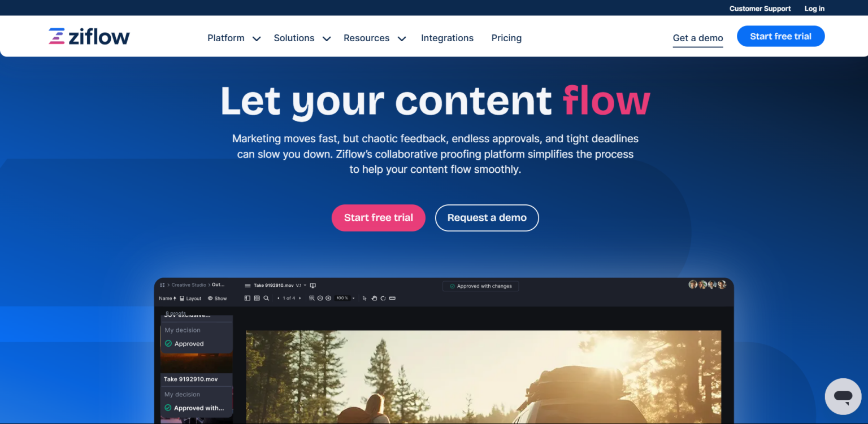Go to next page arrow after '1 of 4'

[x=300, y=298]
